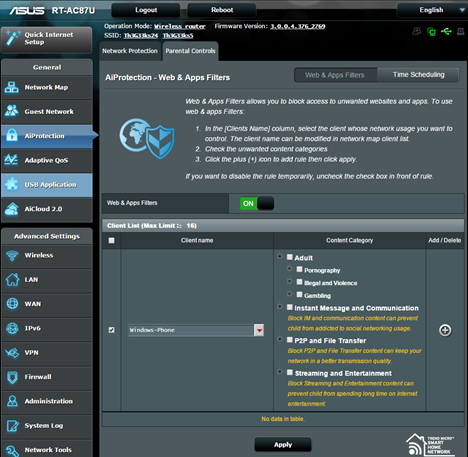
Task: Click the printer status icon in header
Action: (x=460, y=31)
